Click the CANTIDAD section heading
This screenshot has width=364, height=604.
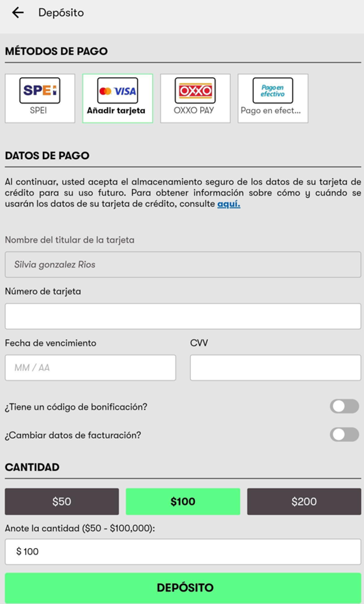coord(32,468)
